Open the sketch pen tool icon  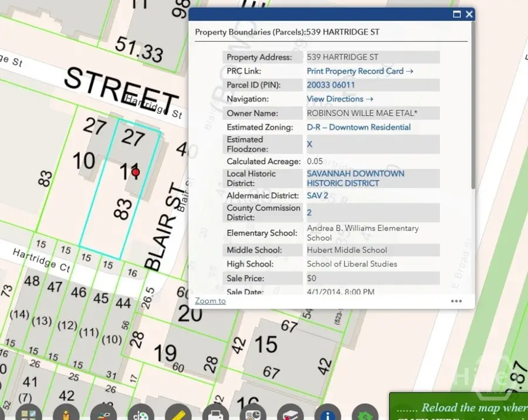[x=104, y=414]
